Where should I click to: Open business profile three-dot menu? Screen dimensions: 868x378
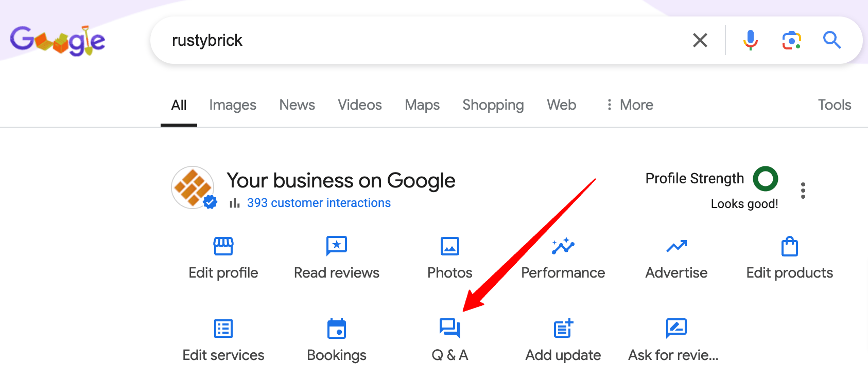tap(803, 191)
